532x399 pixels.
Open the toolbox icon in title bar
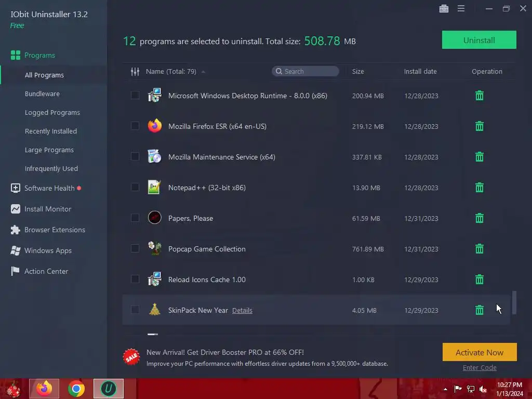click(x=444, y=8)
